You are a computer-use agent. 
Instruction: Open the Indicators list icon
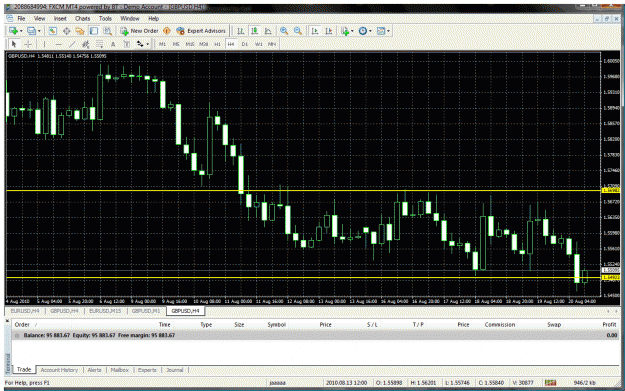345,31
